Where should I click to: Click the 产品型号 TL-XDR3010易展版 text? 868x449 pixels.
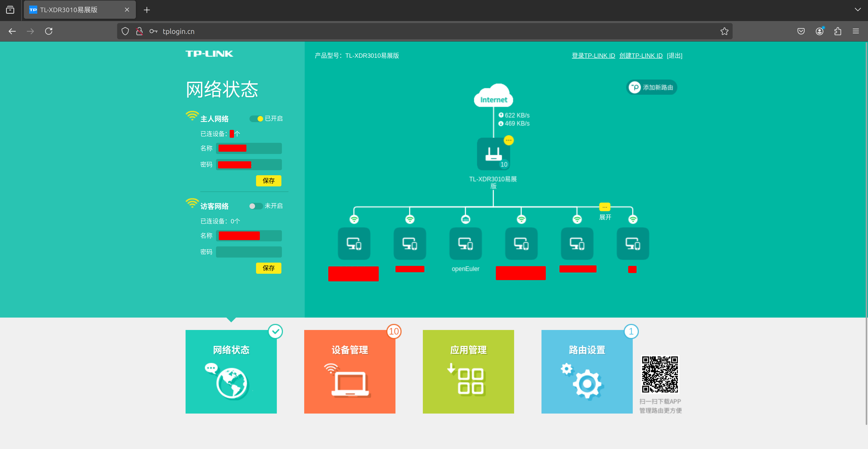357,55
